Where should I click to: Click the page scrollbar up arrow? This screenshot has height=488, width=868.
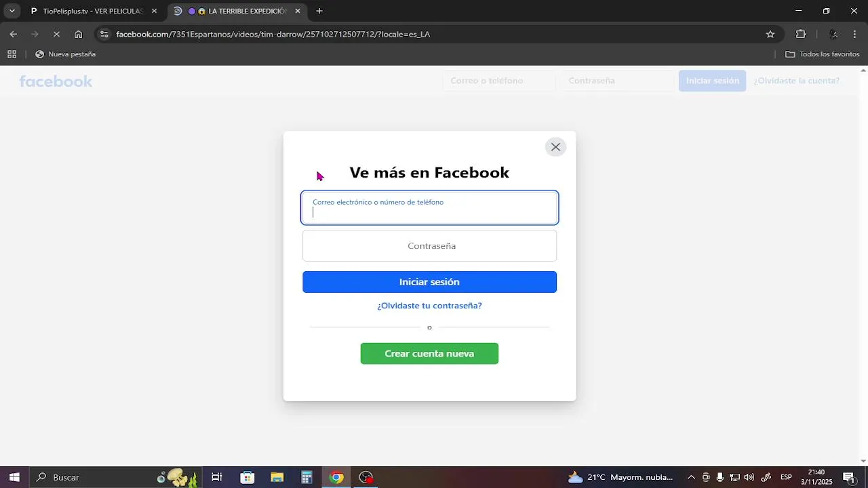[x=863, y=70]
